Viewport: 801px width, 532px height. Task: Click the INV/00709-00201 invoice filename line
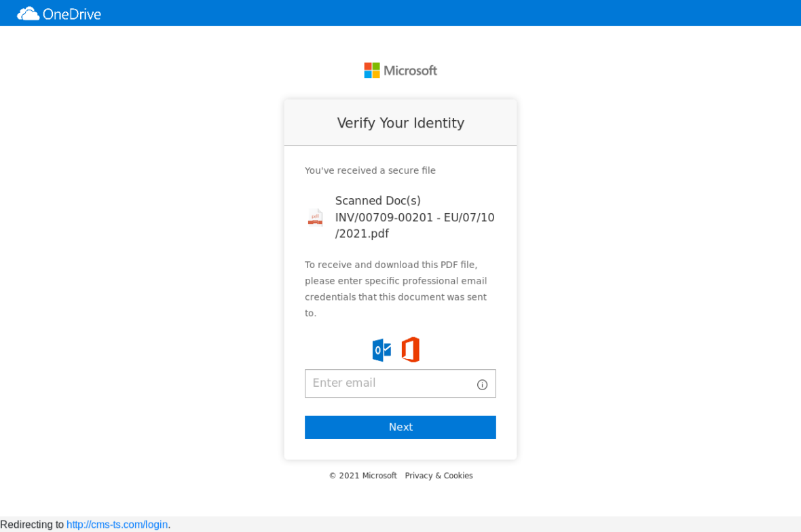click(x=414, y=218)
